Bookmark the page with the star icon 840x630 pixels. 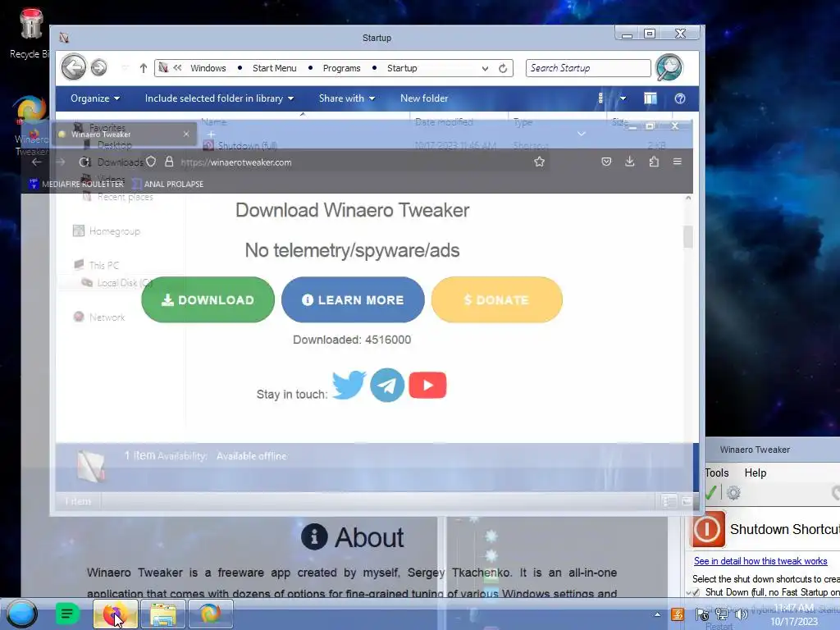click(x=539, y=162)
